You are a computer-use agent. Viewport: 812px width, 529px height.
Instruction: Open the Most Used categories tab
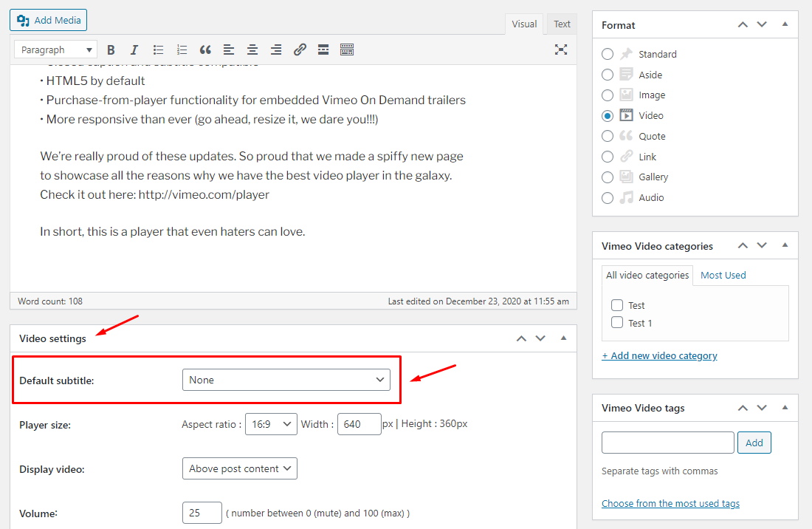coord(723,275)
